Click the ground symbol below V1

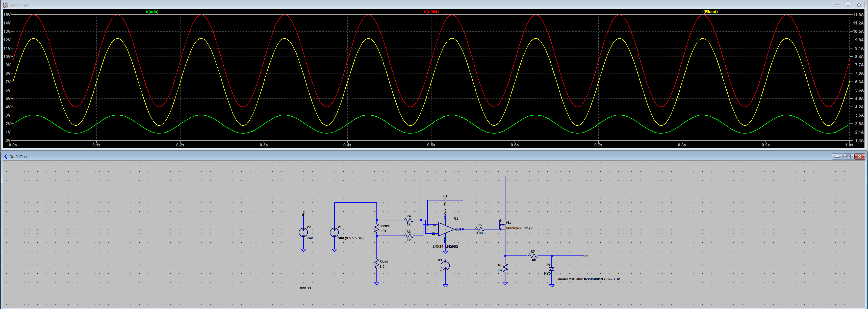pyautogui.click(x=334, y=250)
